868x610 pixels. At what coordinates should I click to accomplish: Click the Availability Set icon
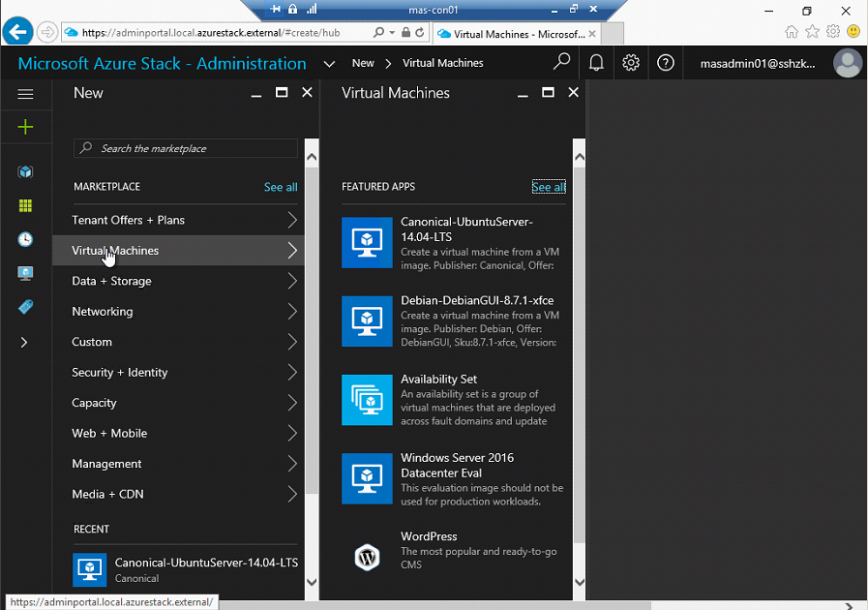pos(367,400)
